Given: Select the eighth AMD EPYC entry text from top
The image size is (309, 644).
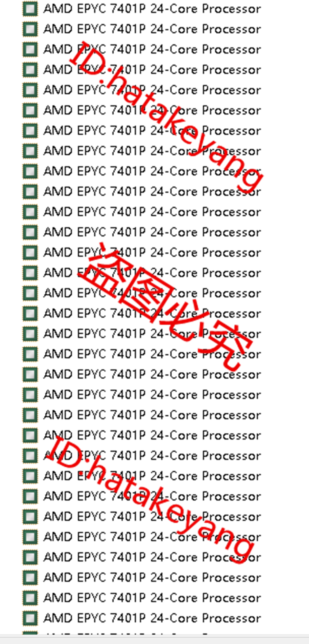Looking at the screenshot, I should (x=152, y=151).
